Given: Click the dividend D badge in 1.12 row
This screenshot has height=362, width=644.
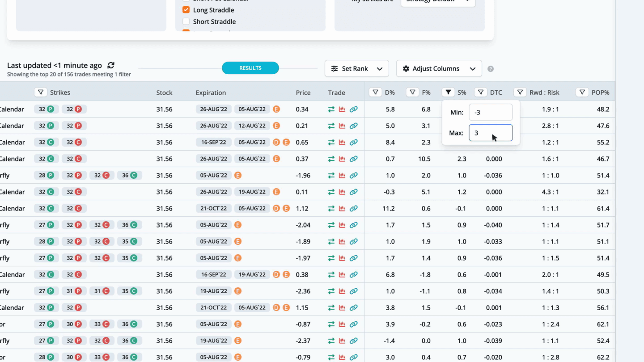Looking at the screenshot, I should [276, 208].
